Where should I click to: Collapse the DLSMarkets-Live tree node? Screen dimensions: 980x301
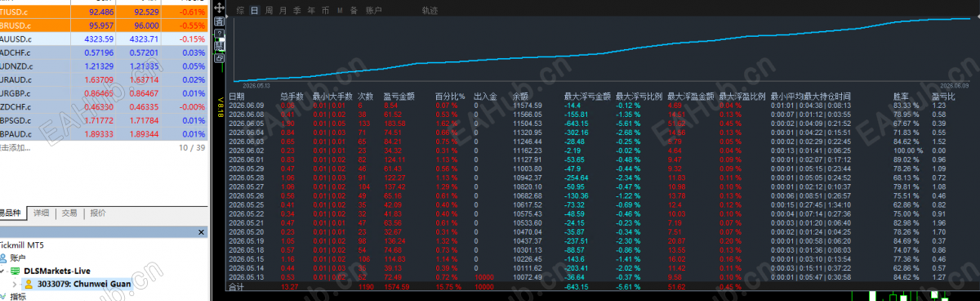pos(2,271)
